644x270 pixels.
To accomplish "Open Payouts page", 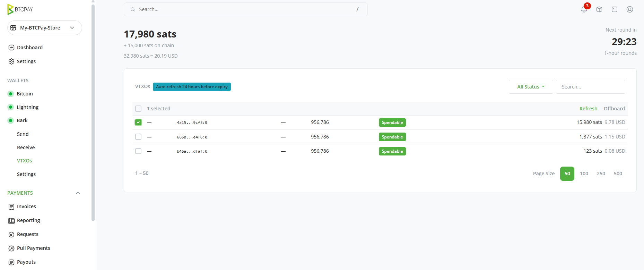I will (26, 262).
